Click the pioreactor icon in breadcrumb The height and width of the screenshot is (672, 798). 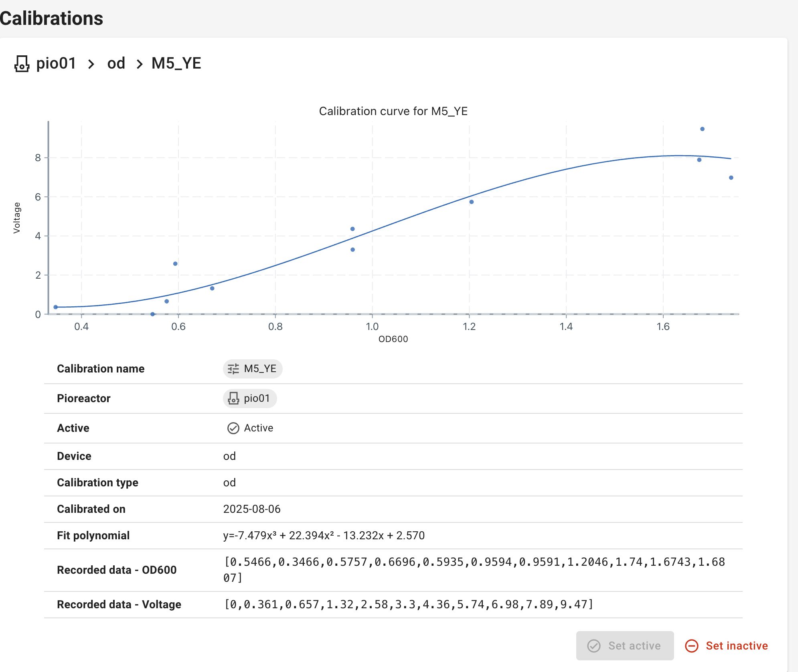pos(22,64)
